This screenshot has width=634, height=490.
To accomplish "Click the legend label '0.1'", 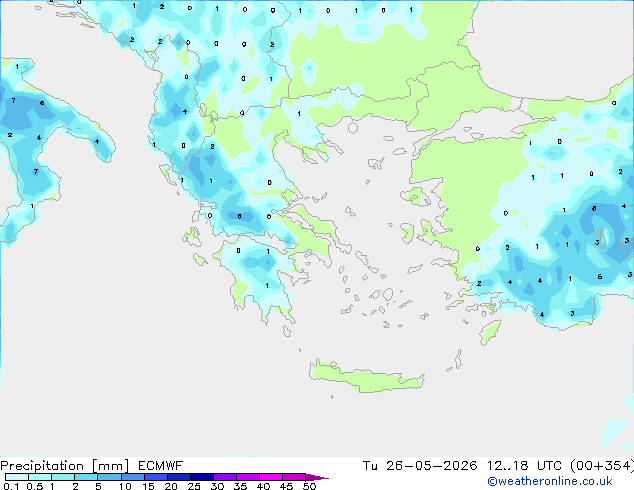I will click(x=11, y=486).
